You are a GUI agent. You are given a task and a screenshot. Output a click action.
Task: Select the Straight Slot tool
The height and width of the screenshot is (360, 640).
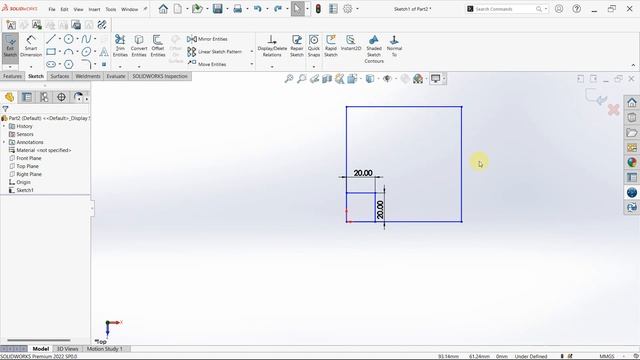coord(51,64)
